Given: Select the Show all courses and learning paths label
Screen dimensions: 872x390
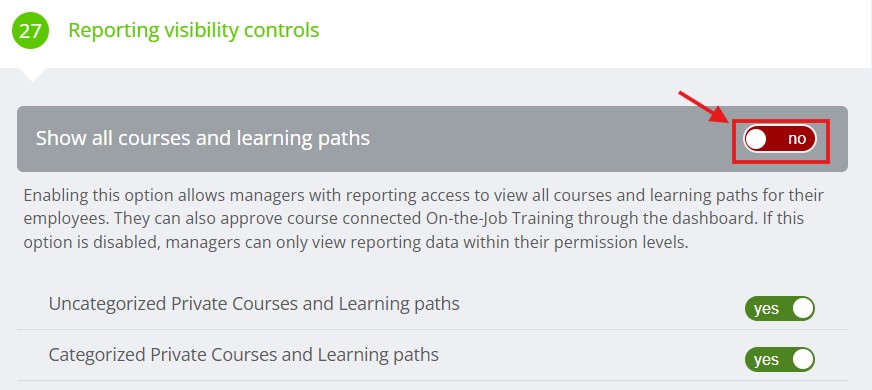Looking at the screenshot, I should pyautogui.click(x=202, y=139).
